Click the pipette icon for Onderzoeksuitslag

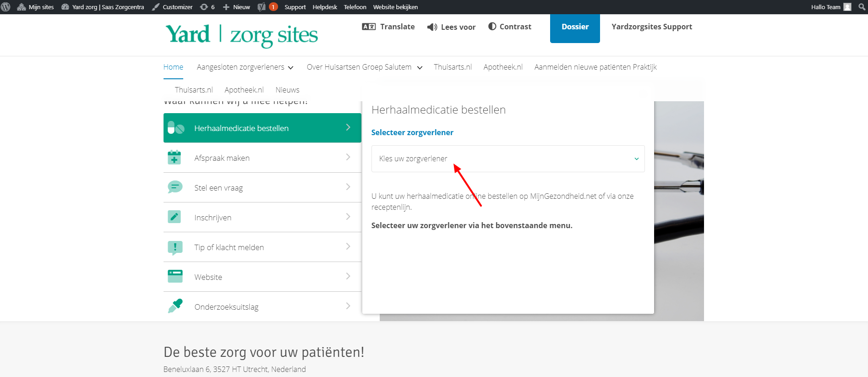175,306
